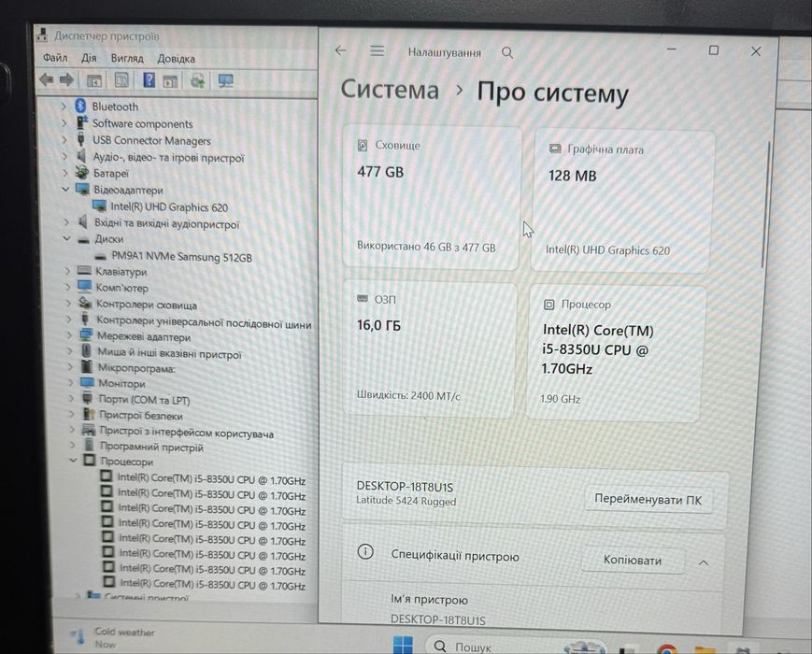Collapse the Процесори node
The width and height of the screenshot is (812, 654).
pos(73,460)
